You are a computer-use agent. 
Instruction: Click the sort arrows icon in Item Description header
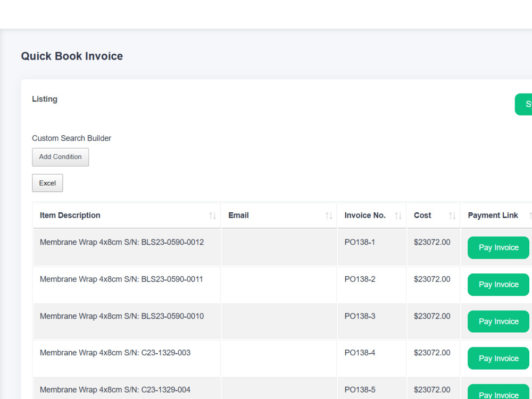(213, 216)
